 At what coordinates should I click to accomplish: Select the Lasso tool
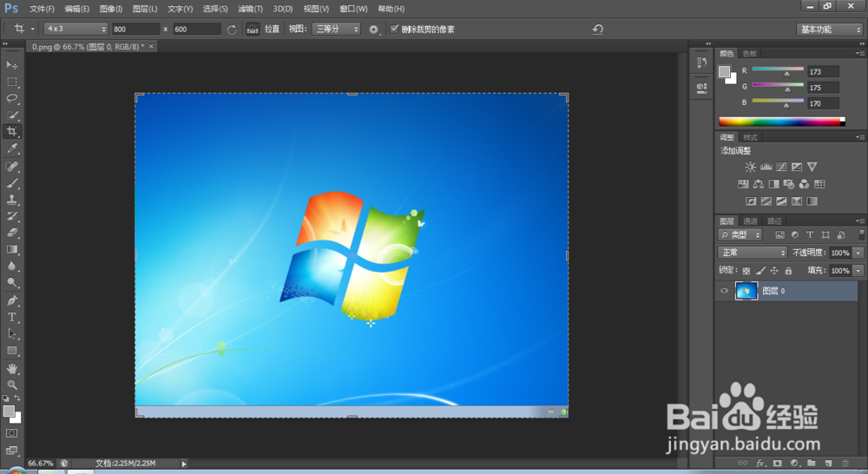point(11,99)
